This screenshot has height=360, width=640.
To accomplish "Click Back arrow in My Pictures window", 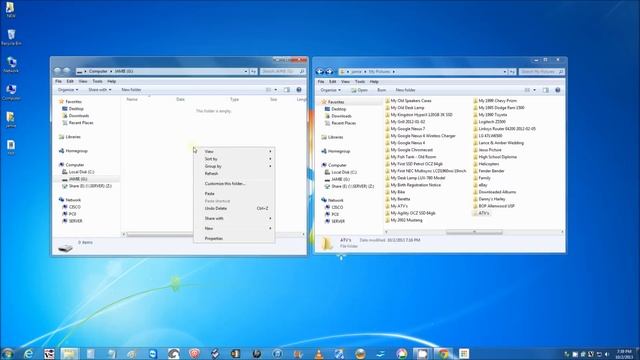I will [x=320, y=71].
